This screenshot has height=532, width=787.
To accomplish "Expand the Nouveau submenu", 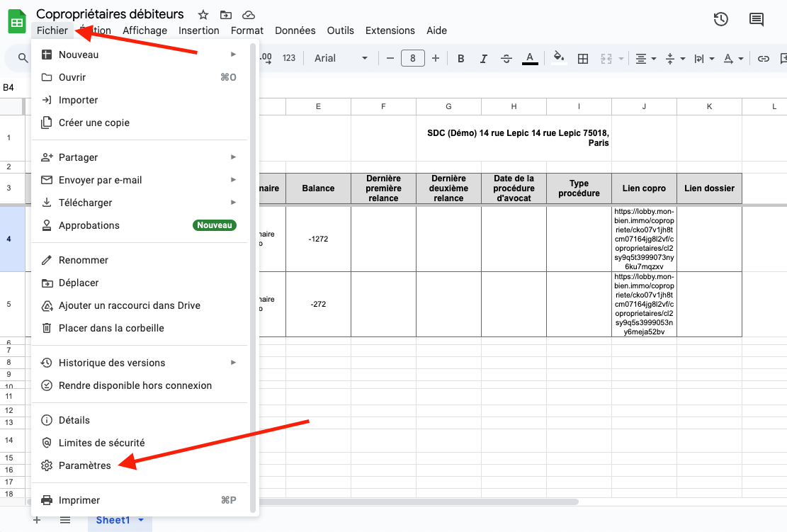I will pos(140,55).
